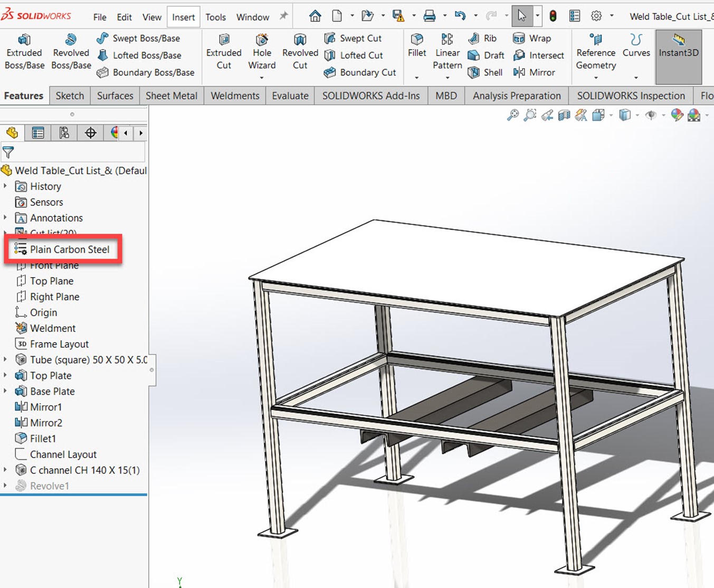Toggle Hide/Show Items visibility
This screenshot has width=714, height=588.
(652, 115)
